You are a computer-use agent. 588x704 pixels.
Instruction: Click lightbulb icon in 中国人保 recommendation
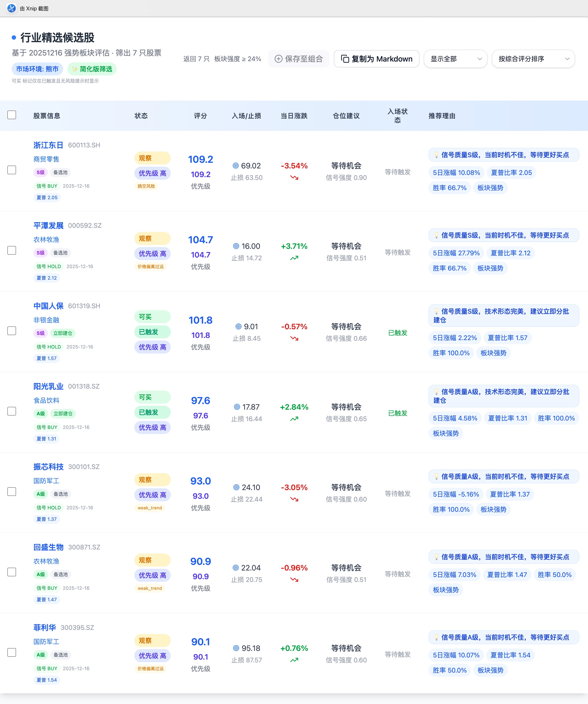point(436,311)
